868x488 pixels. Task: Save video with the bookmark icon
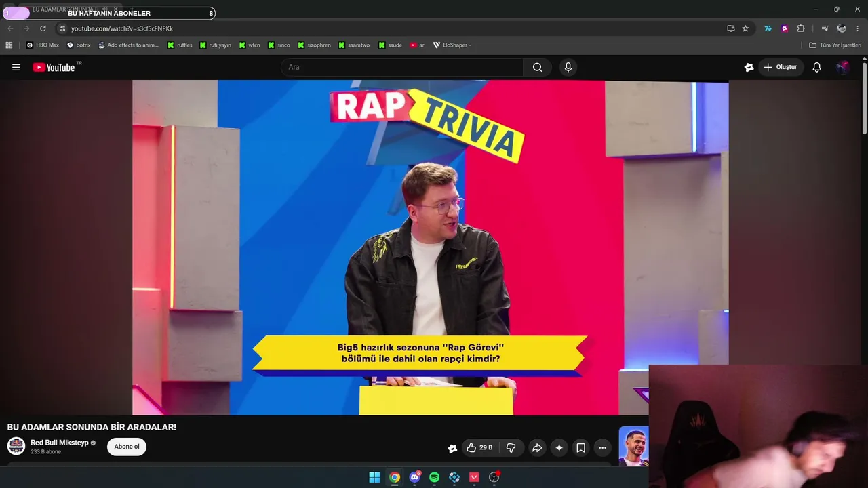[580, 447]
